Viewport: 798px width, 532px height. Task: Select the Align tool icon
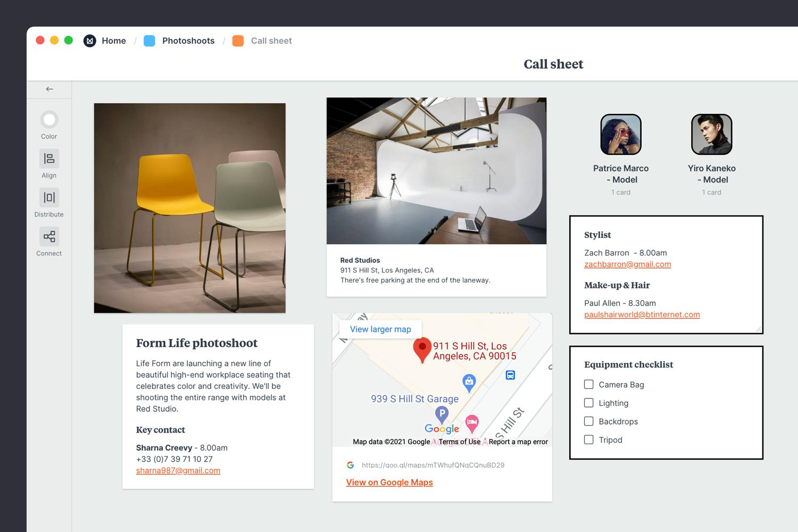[49, 159]
